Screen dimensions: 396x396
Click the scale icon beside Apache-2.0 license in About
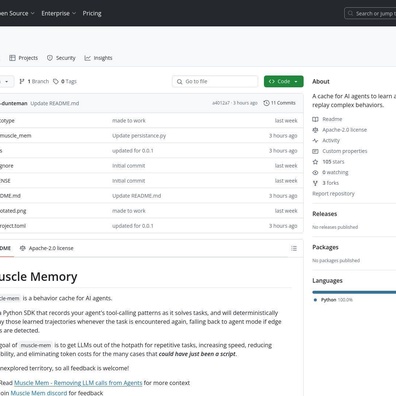tap(315, 130)
